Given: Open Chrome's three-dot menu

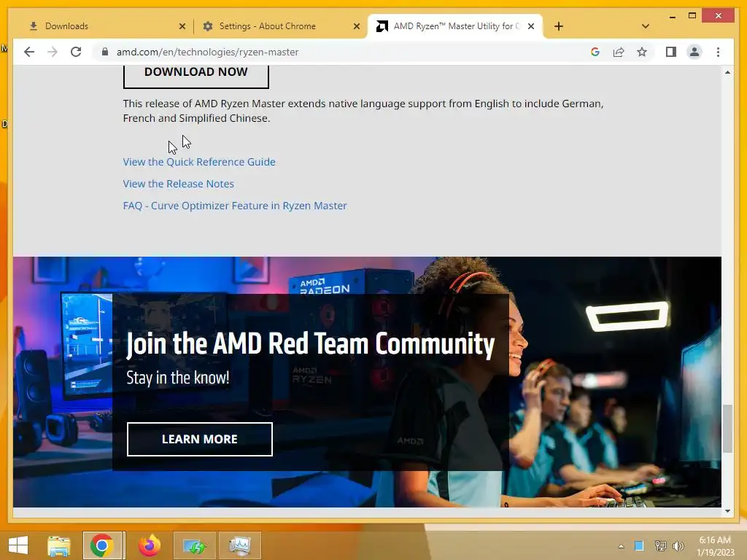Looking at the screenshot, I should [x=718, y=52].
